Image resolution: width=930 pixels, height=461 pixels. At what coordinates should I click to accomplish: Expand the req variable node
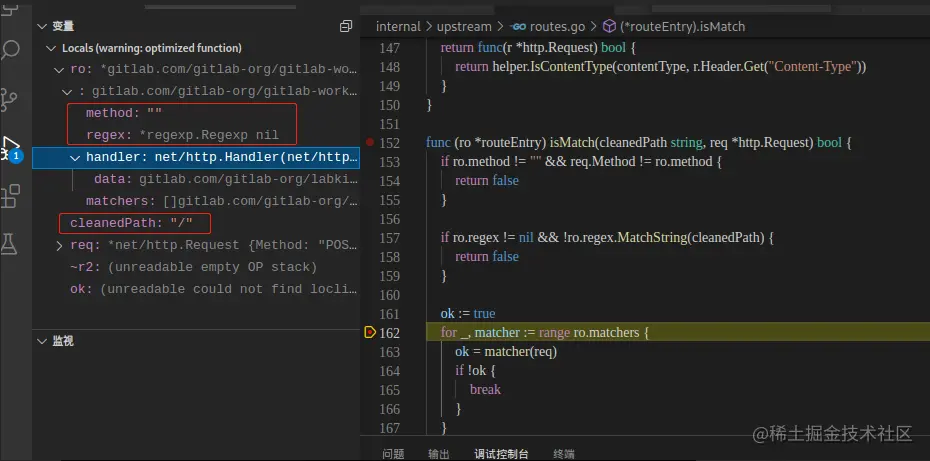pyautogui.click(x=59, y=245)
